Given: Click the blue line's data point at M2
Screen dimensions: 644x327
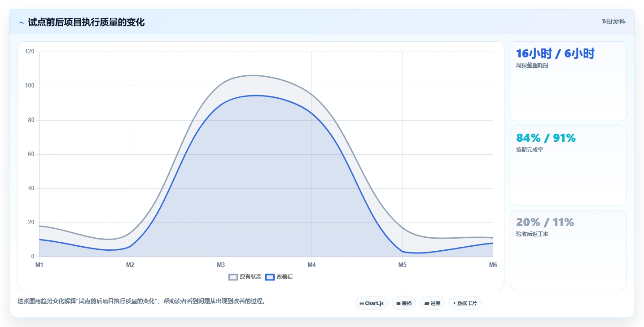Looking at the screenshot, I should pos(130,246).
